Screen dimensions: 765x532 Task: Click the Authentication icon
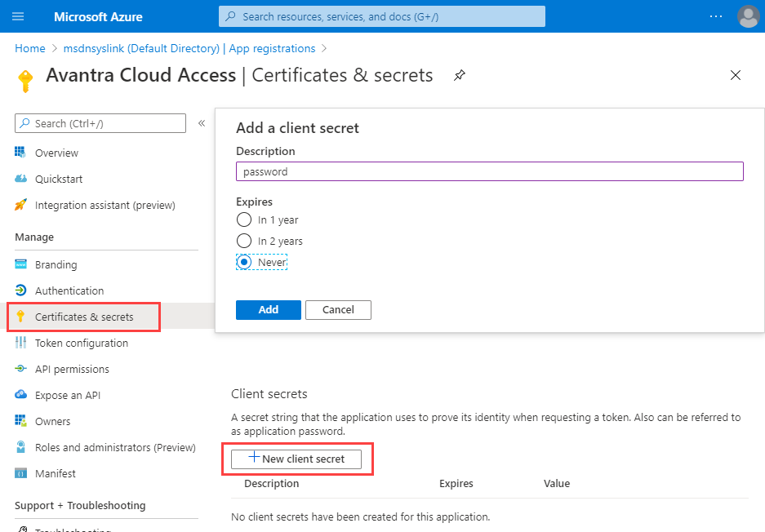(20, 290)
